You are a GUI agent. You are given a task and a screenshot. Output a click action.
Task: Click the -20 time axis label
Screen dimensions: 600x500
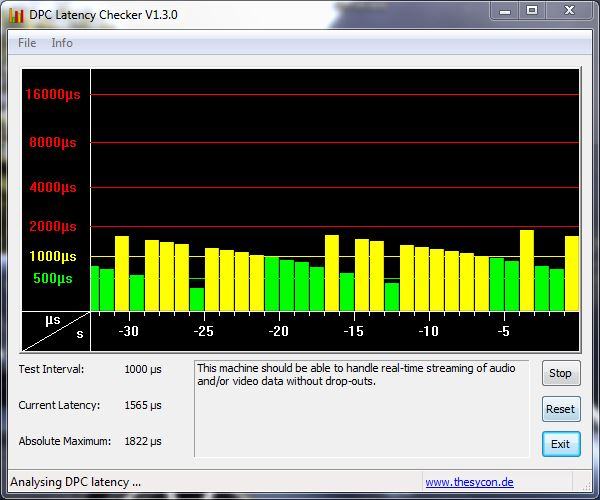pos(278,331)
